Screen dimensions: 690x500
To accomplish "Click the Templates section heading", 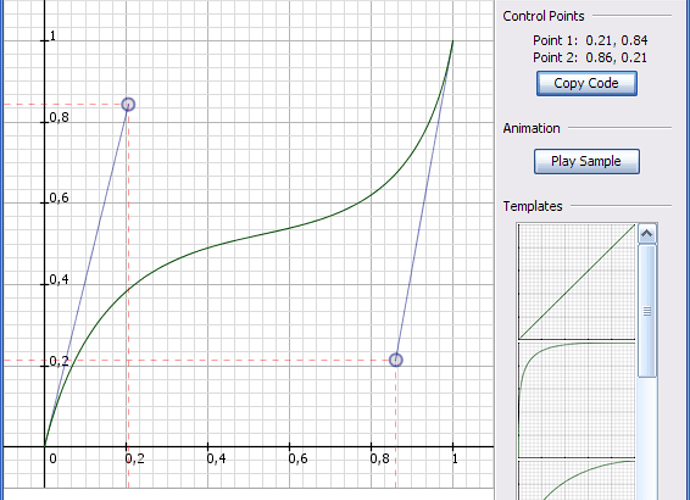I will [532, 206].
